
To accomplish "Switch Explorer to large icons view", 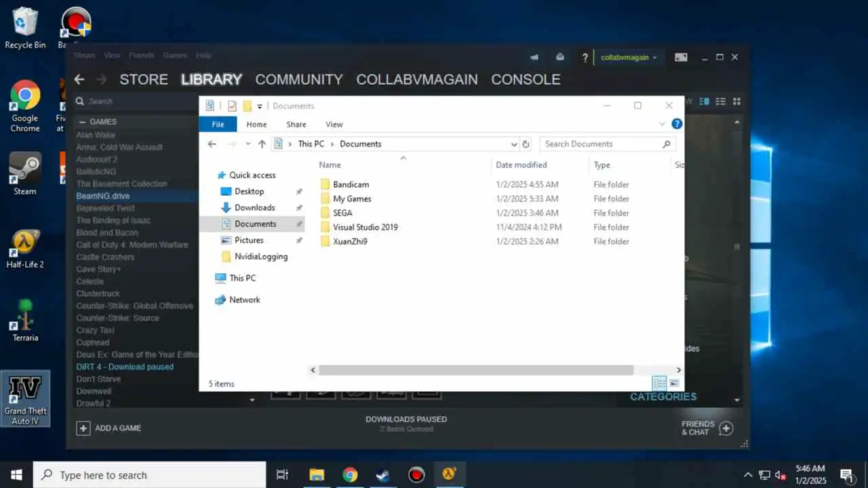I will 674,384.
